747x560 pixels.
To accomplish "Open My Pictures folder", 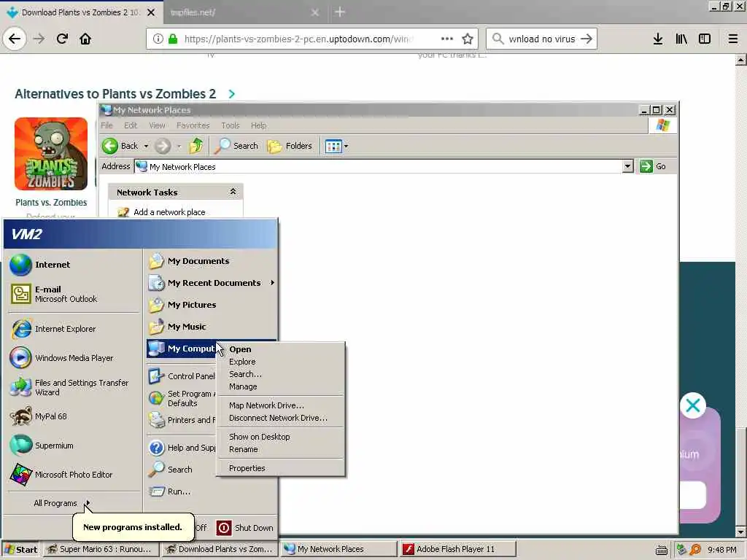I will 211,305.
